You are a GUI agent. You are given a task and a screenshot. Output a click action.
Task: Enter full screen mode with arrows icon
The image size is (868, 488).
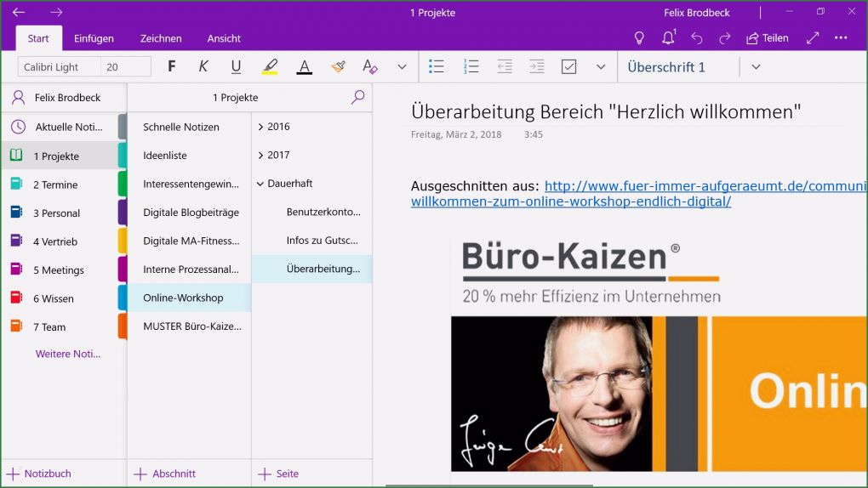(813, 38)
